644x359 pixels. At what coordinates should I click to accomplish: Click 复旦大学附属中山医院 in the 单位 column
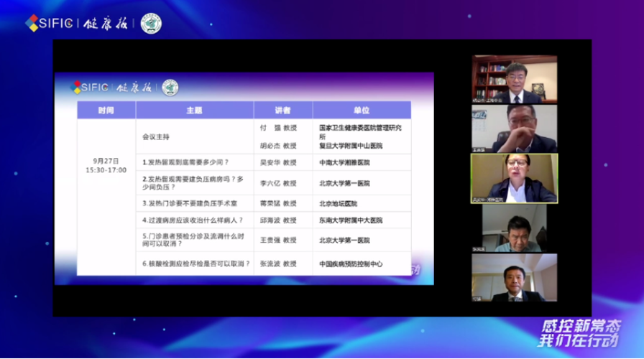pyautogui.click(x=351, y=146)
